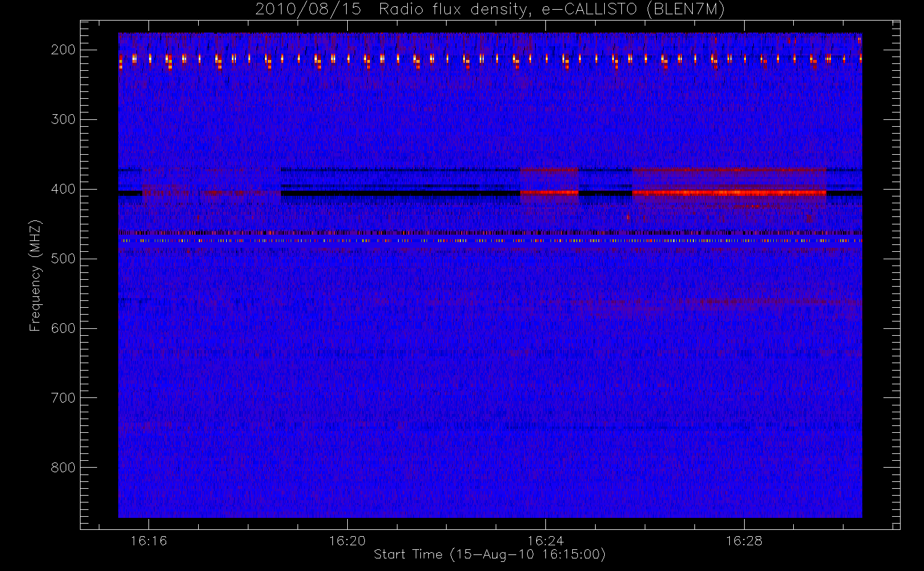Click the 16:20 time tick label
This screenshot has height=571, width=924.
point(347,541)
